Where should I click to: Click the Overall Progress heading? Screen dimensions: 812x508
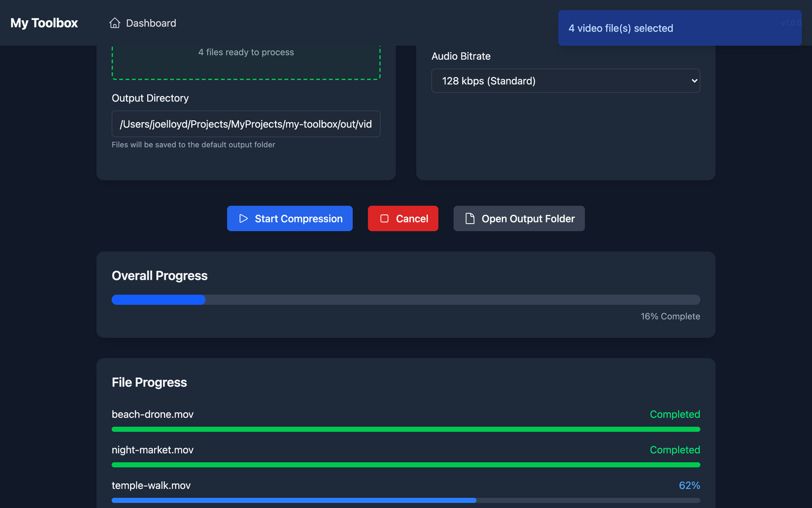point(159,276)
